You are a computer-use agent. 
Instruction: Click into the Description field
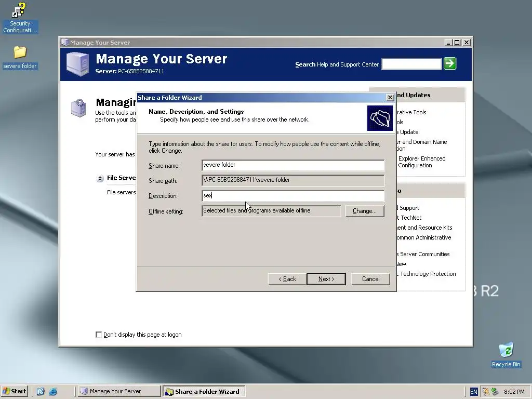point(293,195)
